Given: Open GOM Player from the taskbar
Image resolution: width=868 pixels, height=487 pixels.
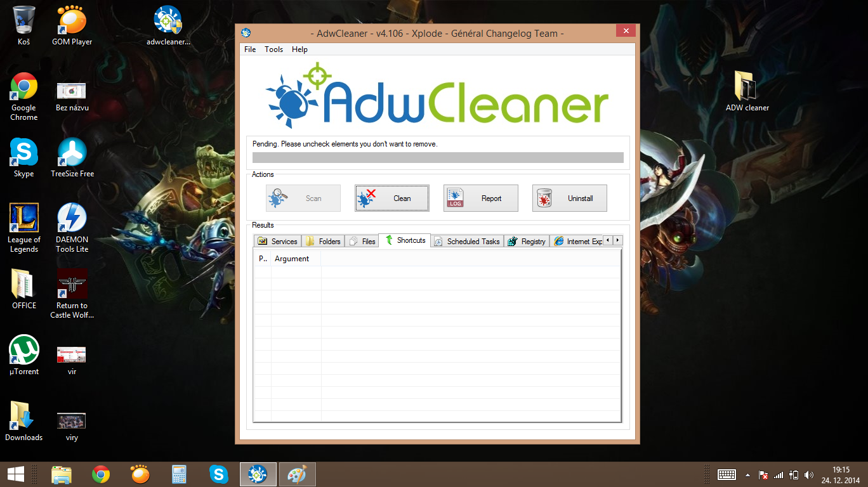Looking at the screenshot, I should coord(140,474).
